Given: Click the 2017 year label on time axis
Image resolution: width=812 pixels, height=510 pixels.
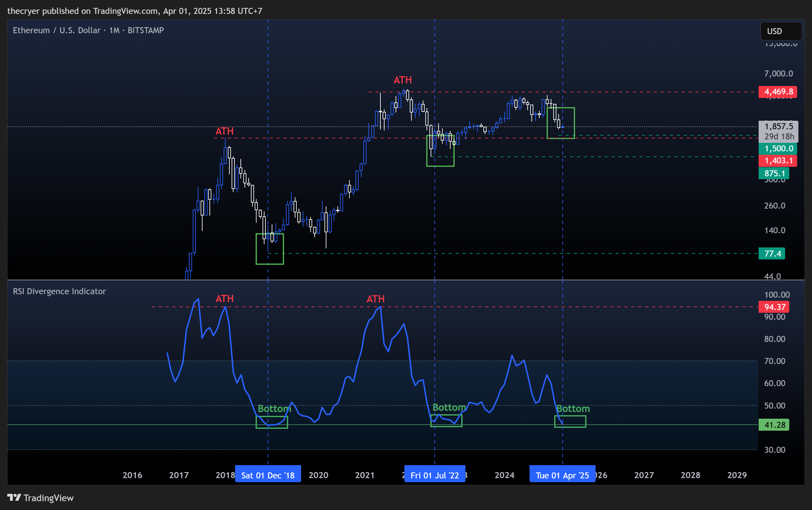Looking at the screenshot, I should [179, 475].
